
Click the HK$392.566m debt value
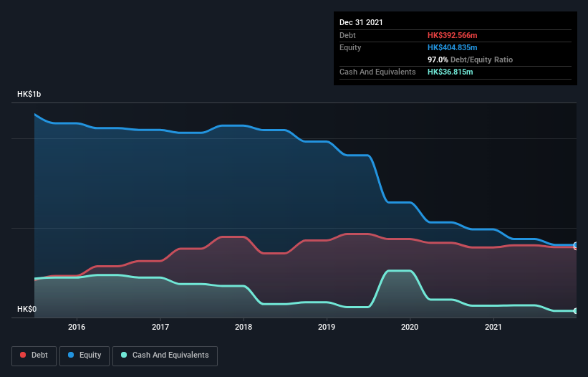452,35
